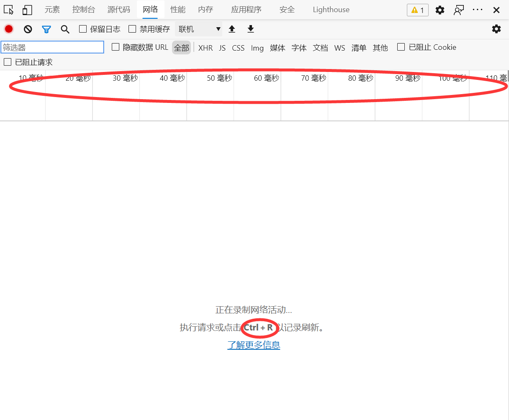Switch to 性能 tab

pos(178,10)
